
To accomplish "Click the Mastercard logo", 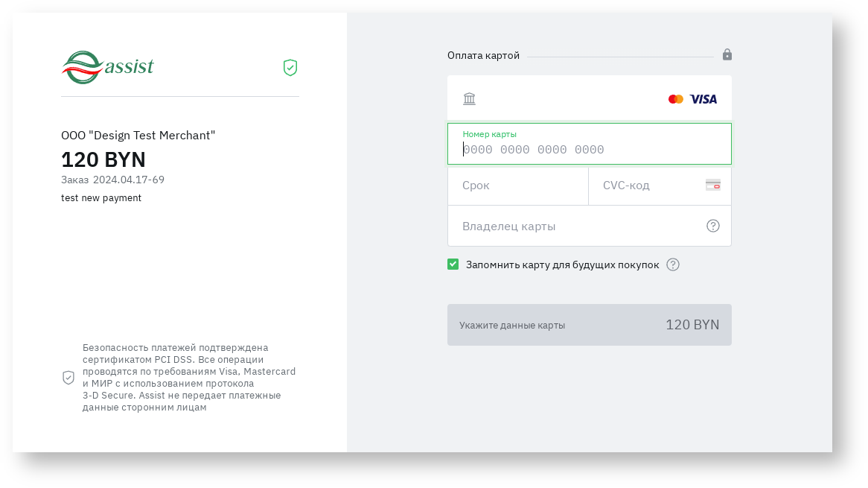I will tap(675, 99).
